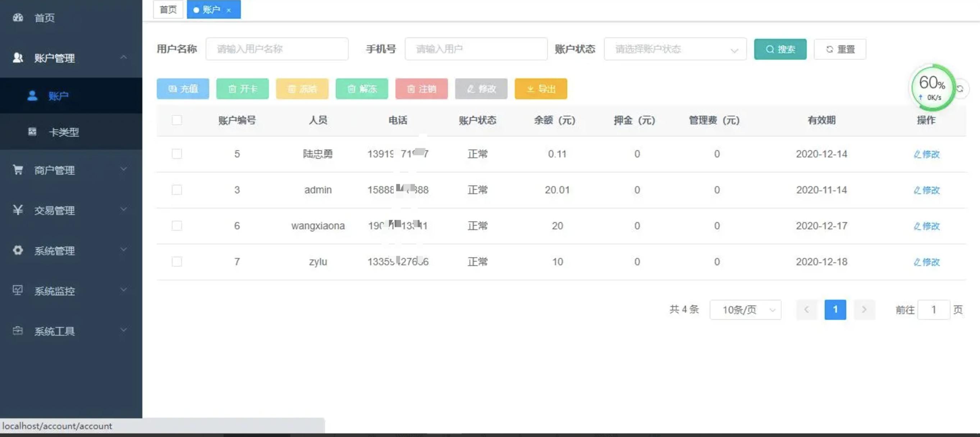Click the 系统工具 system tools briefcase icon
The width and height of the screenshot is (980, 437).
(18, 331)
